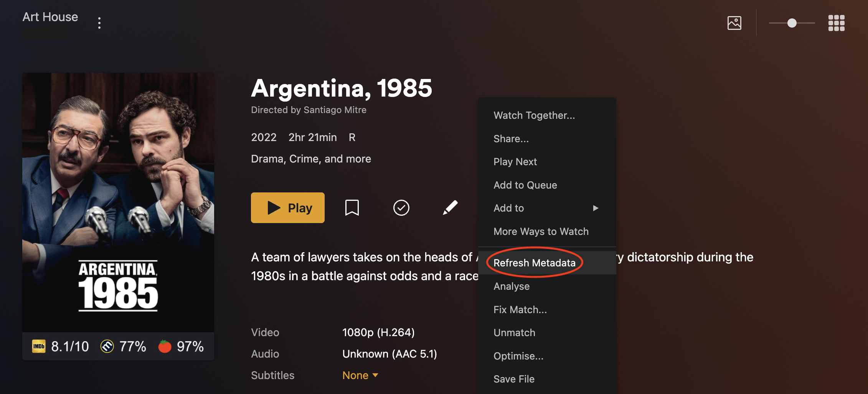Click the artwork image icon in top bar
Image resolution: width=868 pixels, height=394 pixels.
point(734,23)
